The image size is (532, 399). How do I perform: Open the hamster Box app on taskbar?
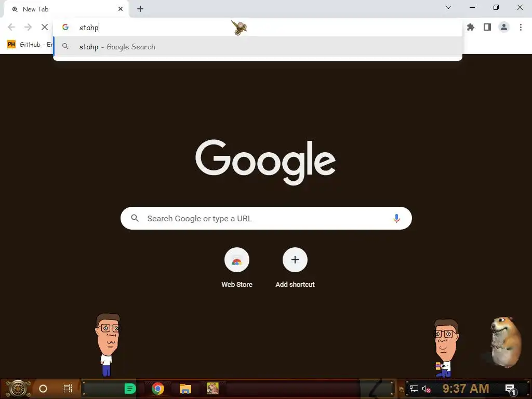[212, 389]
